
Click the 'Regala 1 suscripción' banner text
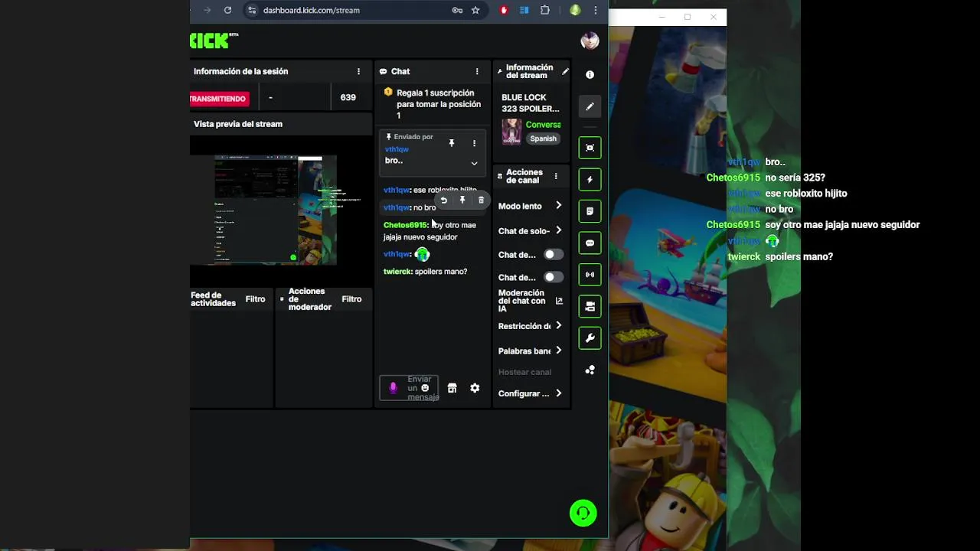coord(439,104)
